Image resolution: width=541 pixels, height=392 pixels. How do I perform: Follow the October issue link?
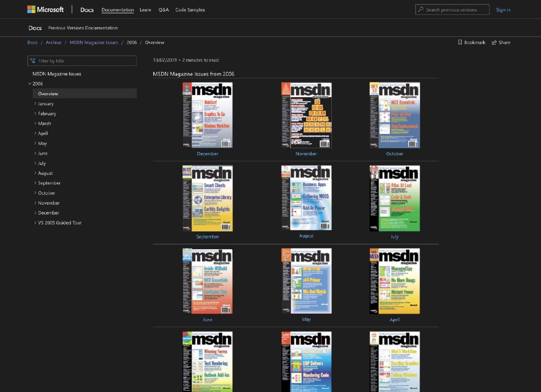coord(394,154)
